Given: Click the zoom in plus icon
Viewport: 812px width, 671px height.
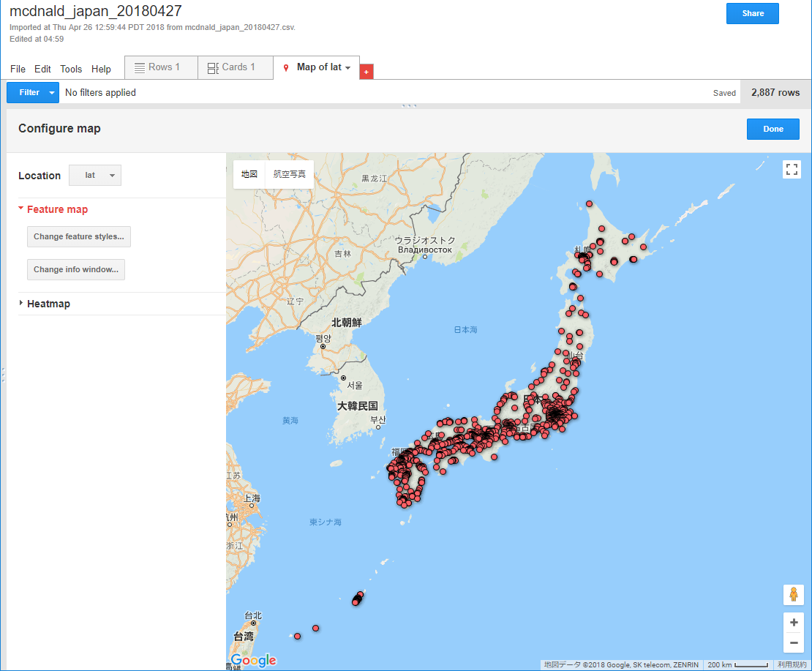Looking at the screenshot, I should point(794,622).
